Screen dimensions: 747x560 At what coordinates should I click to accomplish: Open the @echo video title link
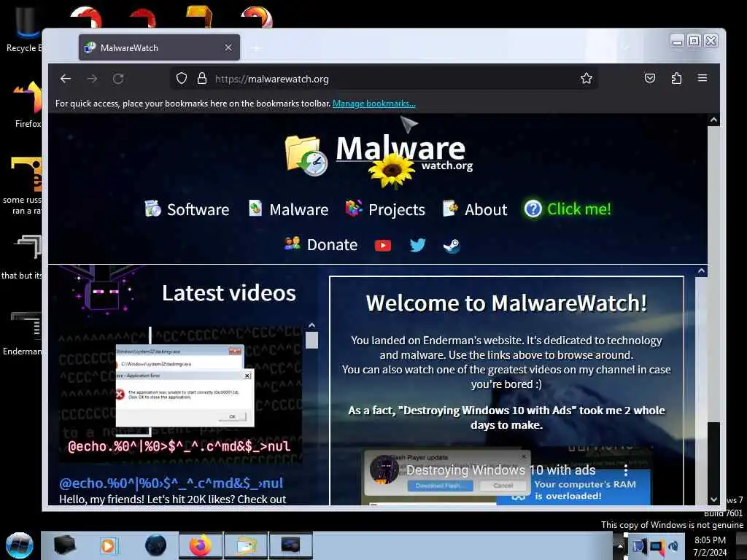171,483
